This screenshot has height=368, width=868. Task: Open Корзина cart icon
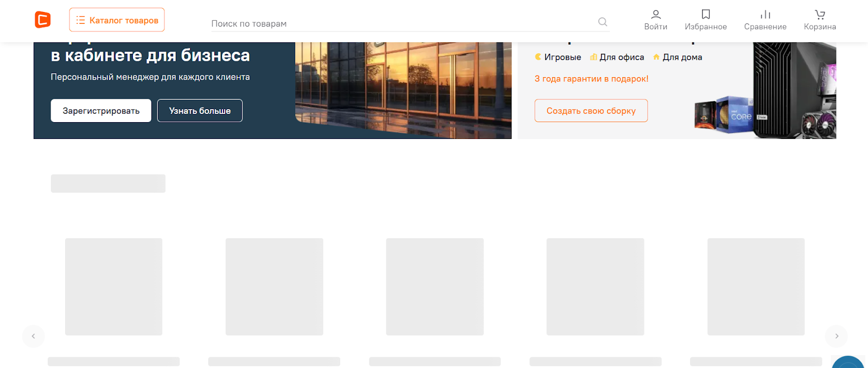[x=820, y=14]
